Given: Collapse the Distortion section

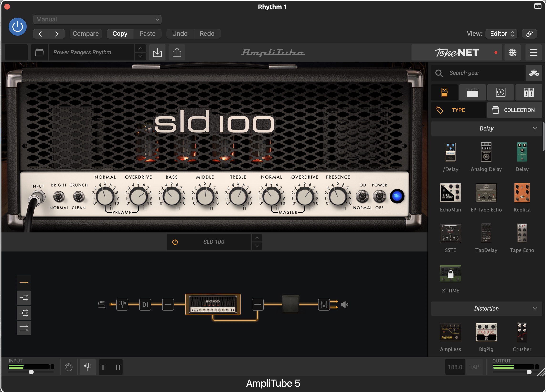Looking at the screenshot, I should pos(487,309).
